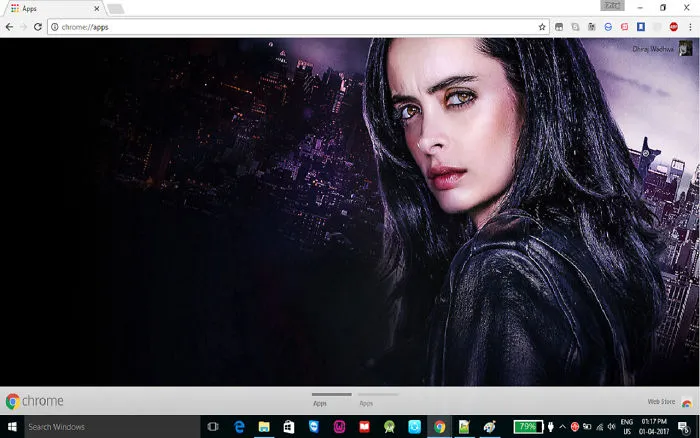Viewport: 700px width, 438px height.
Task: Switch to the second Apps page
Action: tap(378, 400)
